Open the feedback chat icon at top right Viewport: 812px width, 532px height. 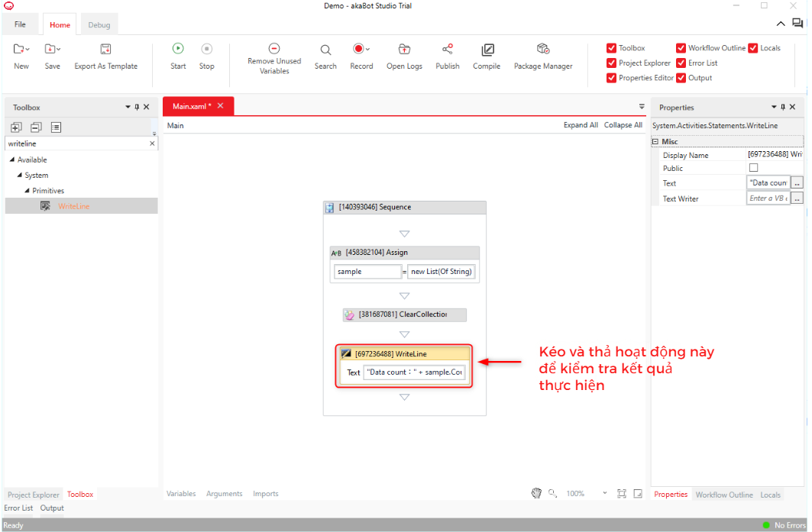point(797,24)
